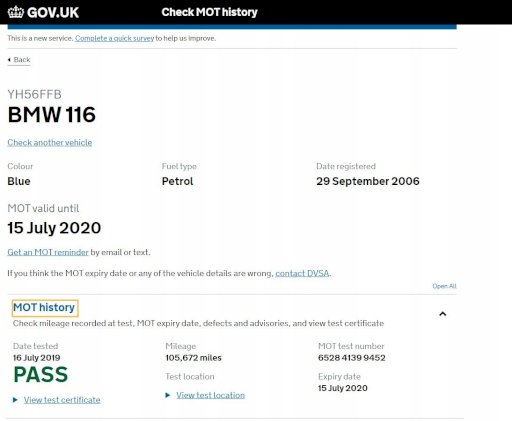
Task: Open the Complete a quick survey link
Action: coord(114,38)
